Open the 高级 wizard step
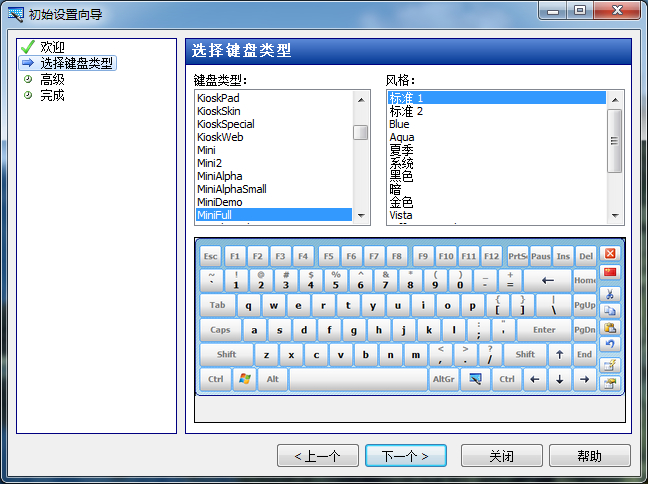Screen dimensions: 648x484 click(x=52, y=79)
